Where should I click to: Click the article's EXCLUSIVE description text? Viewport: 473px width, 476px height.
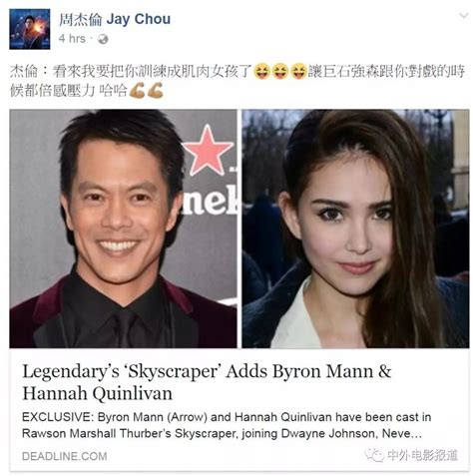(227, 425)
